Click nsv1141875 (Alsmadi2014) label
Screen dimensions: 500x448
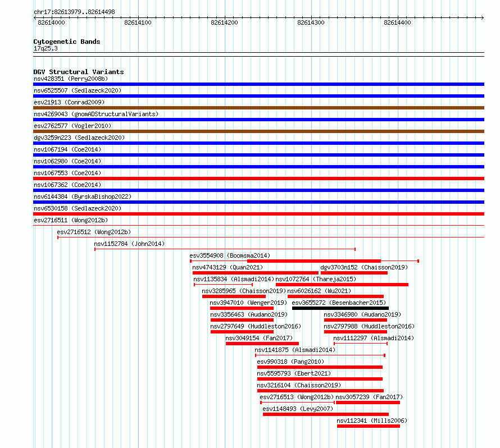coord(295,350)
